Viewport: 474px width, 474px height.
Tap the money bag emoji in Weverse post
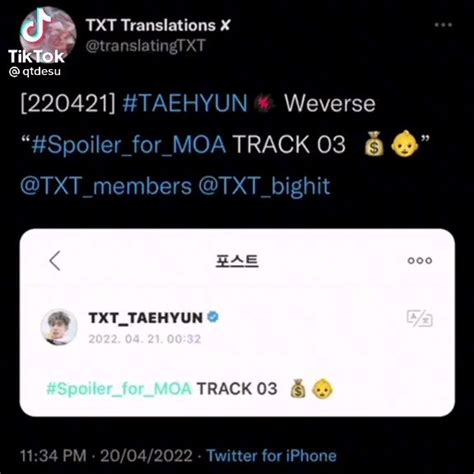click(298, 389)
